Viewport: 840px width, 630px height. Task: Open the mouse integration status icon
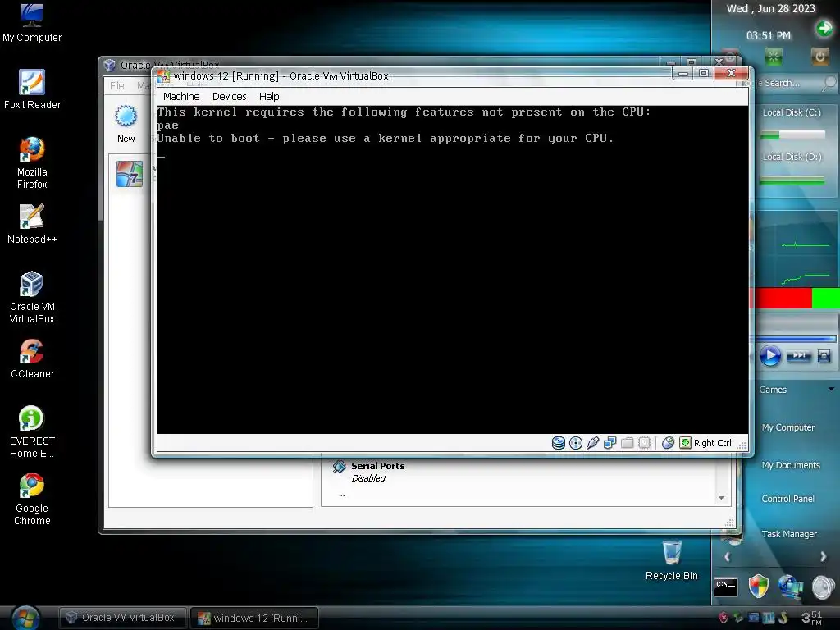pyautogui.click(x=668, y=442)
